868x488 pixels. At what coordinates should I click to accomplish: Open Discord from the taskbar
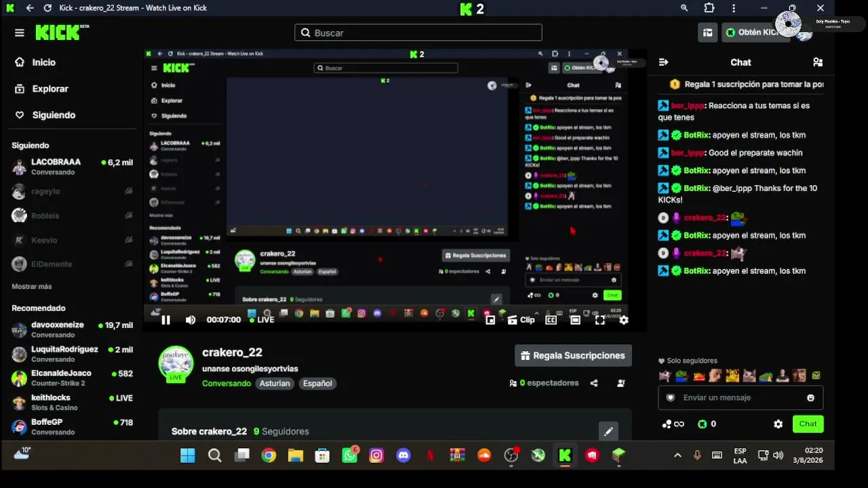click(x=403, y=455)
